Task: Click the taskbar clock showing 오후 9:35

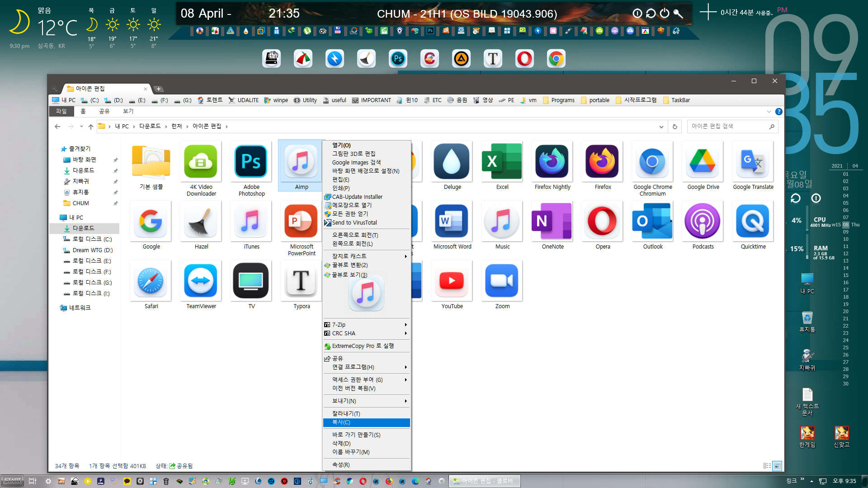Action: (844, 481)
